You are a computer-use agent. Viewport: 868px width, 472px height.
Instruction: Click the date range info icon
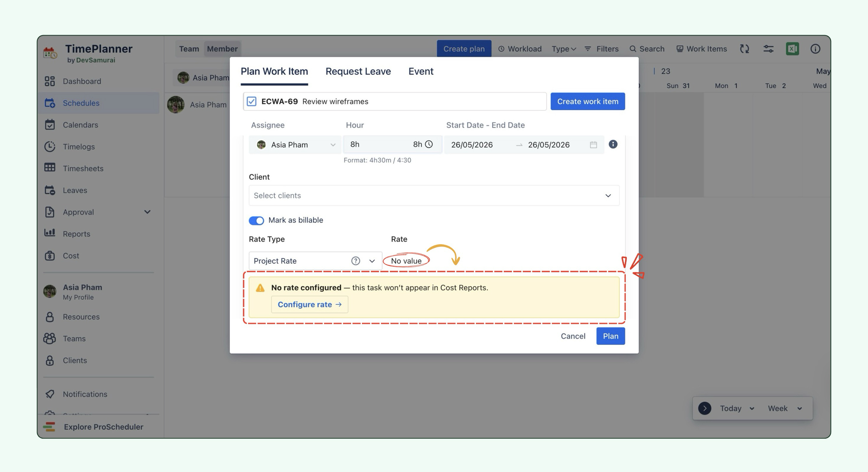coord(613,144)
